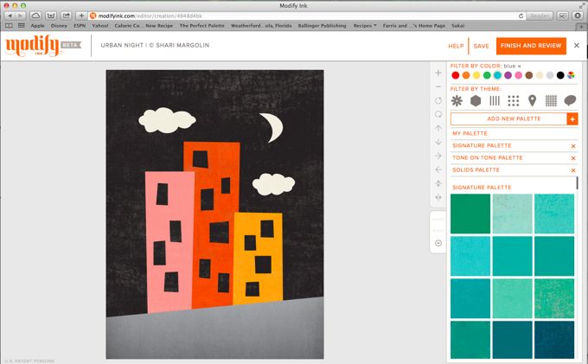Move pattern right with right arrow

click(x=438, y=156)
